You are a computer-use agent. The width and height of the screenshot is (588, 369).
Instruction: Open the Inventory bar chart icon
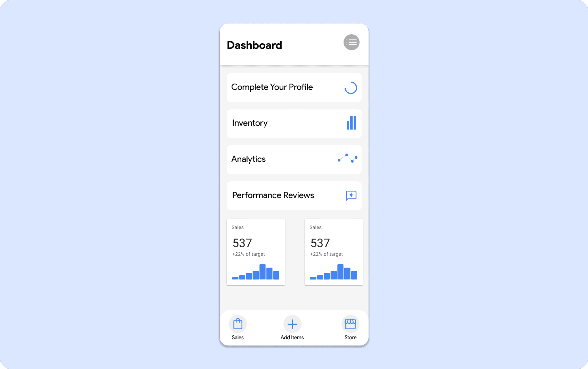[x=351, y=123]
